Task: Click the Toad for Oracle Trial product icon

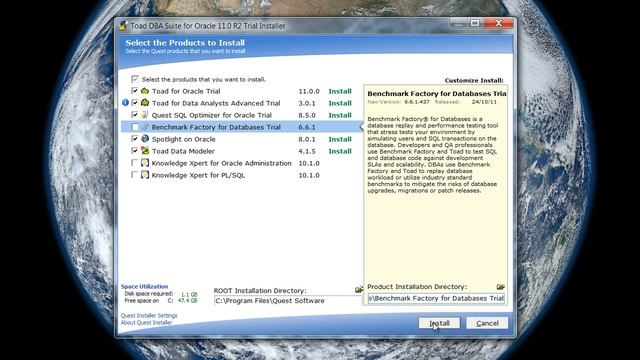Action: tap(145, 91)
